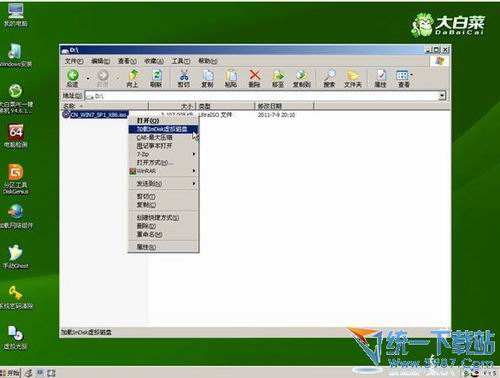Click in the D:\ address bar field
This screenshot has width=500, height=378.
tap(262, 96)
